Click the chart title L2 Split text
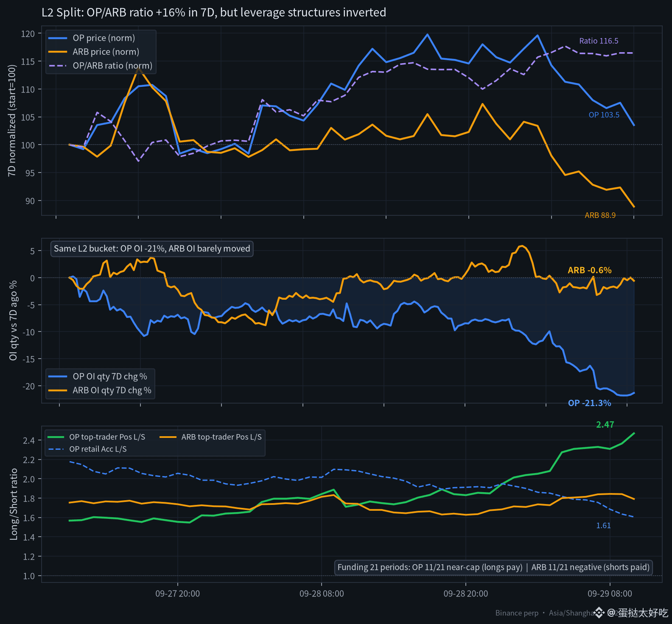672x624 pixels. pyautogui.click(x=214, y=12)
